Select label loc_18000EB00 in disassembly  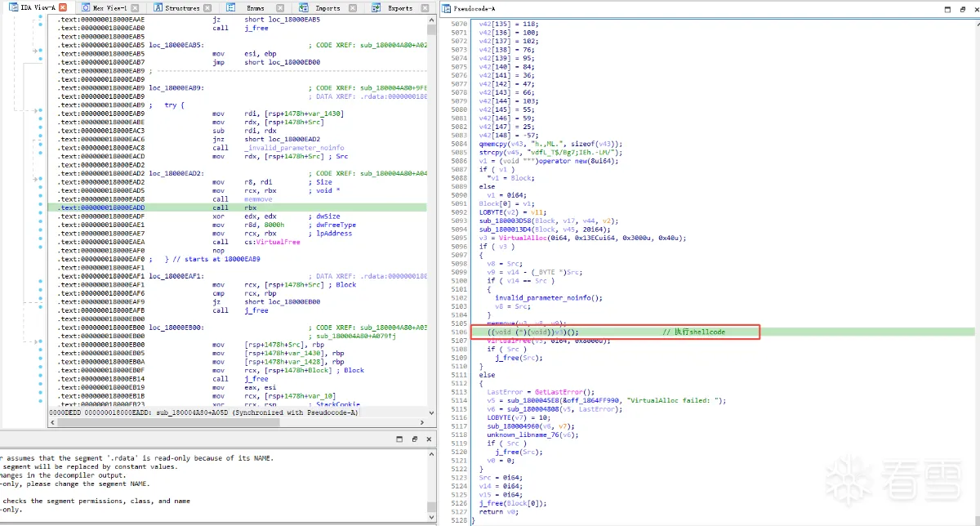(x=177, y=328)
